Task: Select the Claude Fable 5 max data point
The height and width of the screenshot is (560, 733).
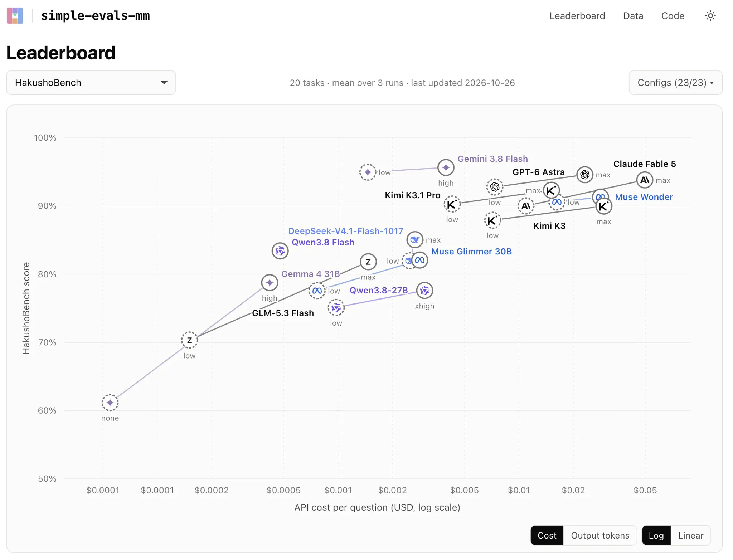Action: [645, 180]
